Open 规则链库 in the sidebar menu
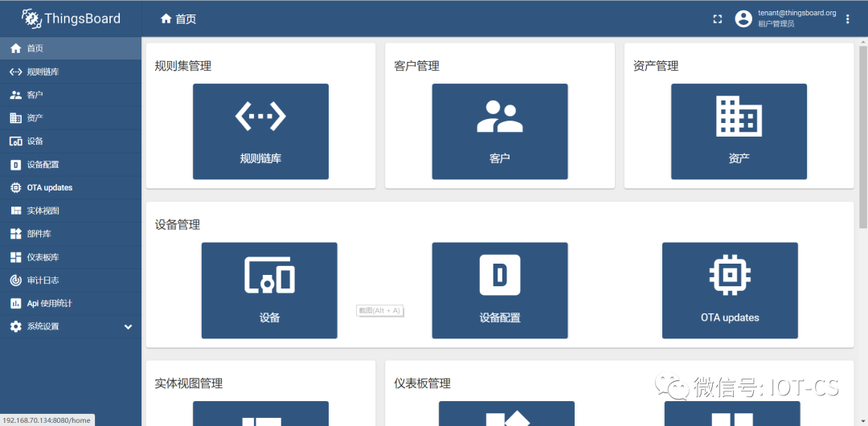 71,72
